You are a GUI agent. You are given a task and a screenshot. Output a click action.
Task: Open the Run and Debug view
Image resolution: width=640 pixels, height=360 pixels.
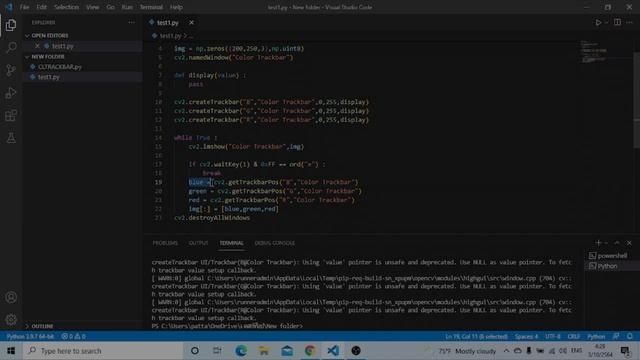click(11, 93)
